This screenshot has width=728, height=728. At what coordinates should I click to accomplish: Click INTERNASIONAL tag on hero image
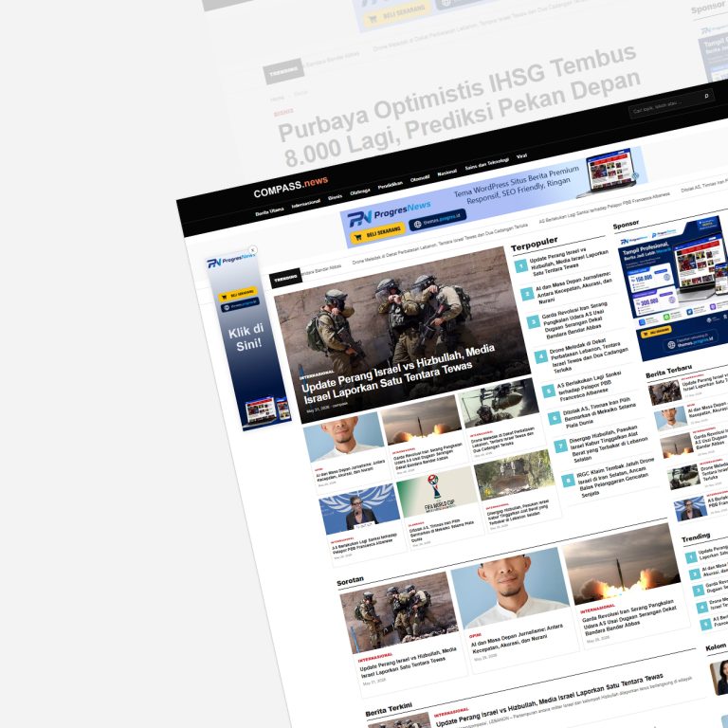pyautogui.click(x=317, y=373)
